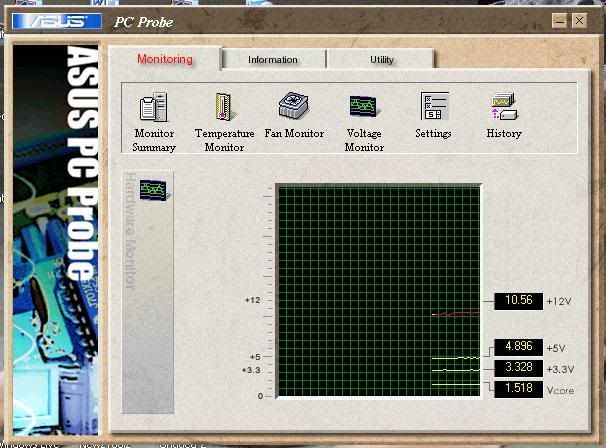Image resolution: width=606 pixels, height=448 pixels.
Task: Click the +12V reading 10.56
Action: tap(518, 301)
